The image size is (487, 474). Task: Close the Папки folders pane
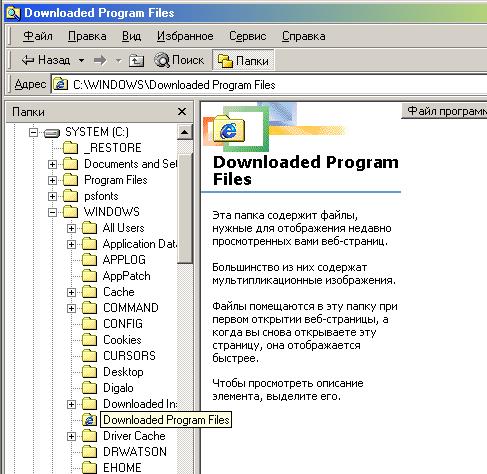pyautogui.click(x=182, y=111)
